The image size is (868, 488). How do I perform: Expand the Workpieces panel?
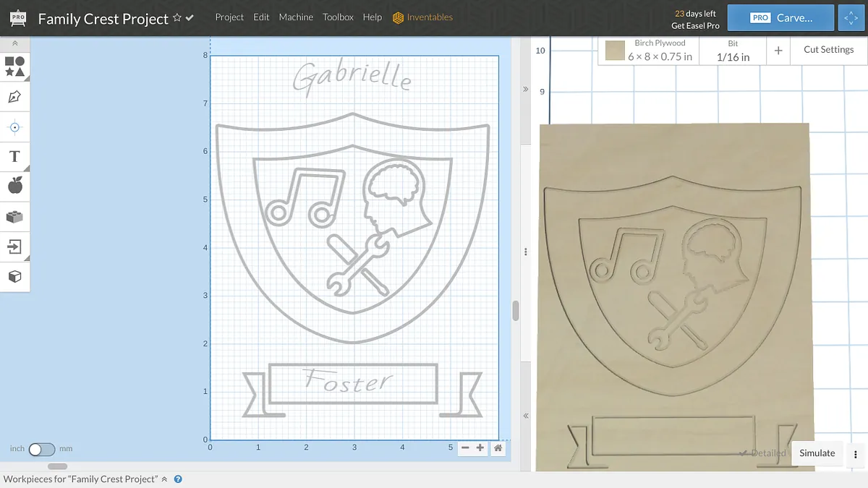pos(164,479)
